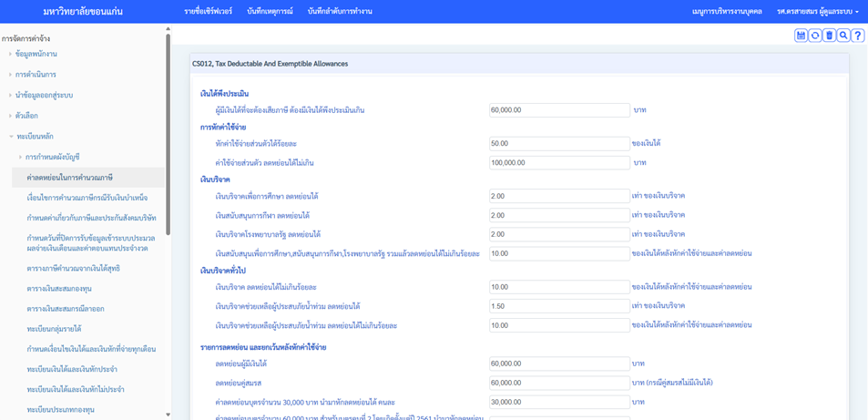Click the เมนูการบริหารงานบุคคล link
This screenshot has height=420, width=868.
point(729,11)
